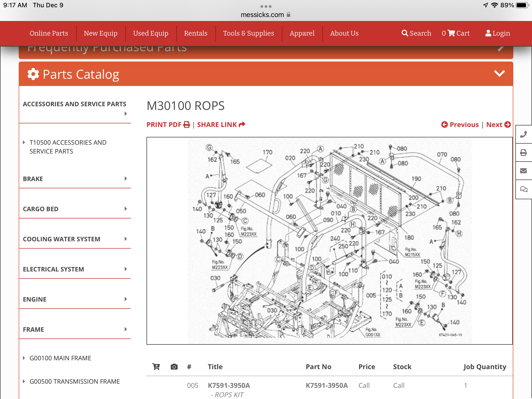532x399 pixels.
Task: Expand Frequently Purchased Parts chevron
Action: pos(501,48)
